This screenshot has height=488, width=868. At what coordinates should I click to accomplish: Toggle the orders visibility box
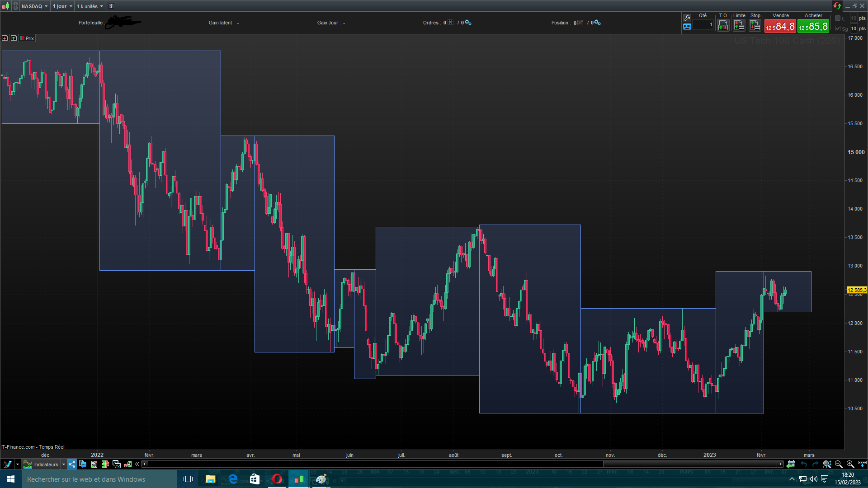(x=451, y=23)
